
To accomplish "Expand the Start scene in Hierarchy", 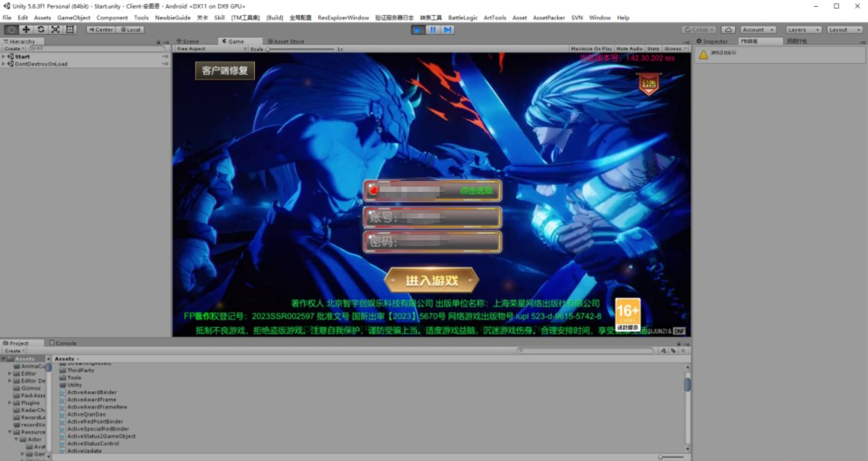I will [4, 57].
